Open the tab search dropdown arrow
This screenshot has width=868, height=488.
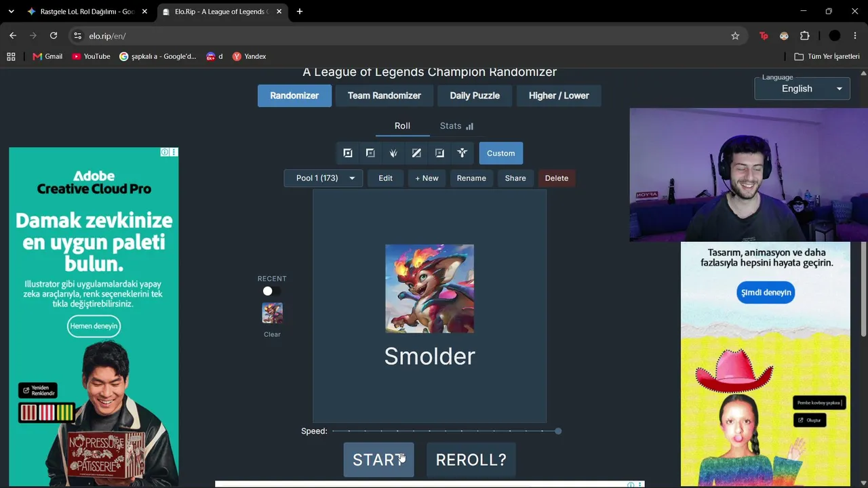click(x=11, y=12)
